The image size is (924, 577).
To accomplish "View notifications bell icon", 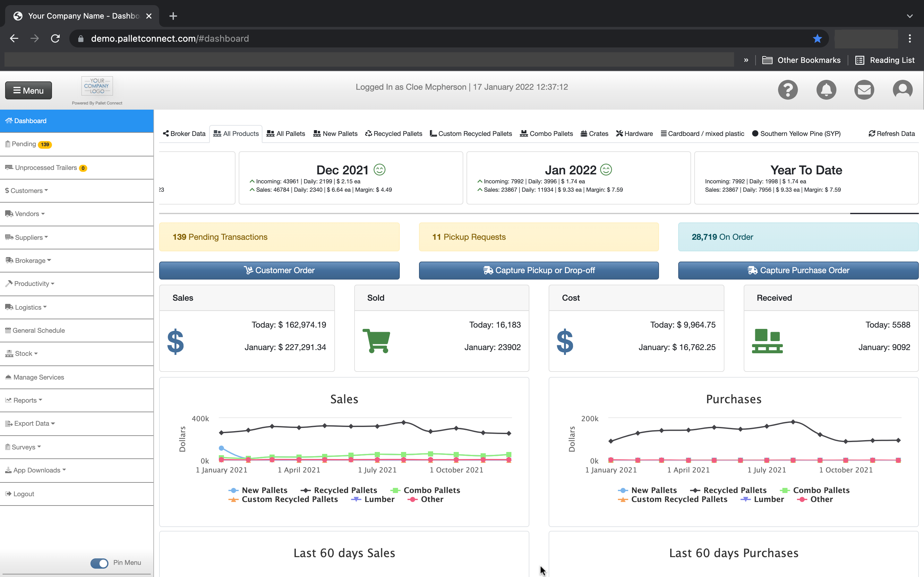I will [x=826, y=90].
